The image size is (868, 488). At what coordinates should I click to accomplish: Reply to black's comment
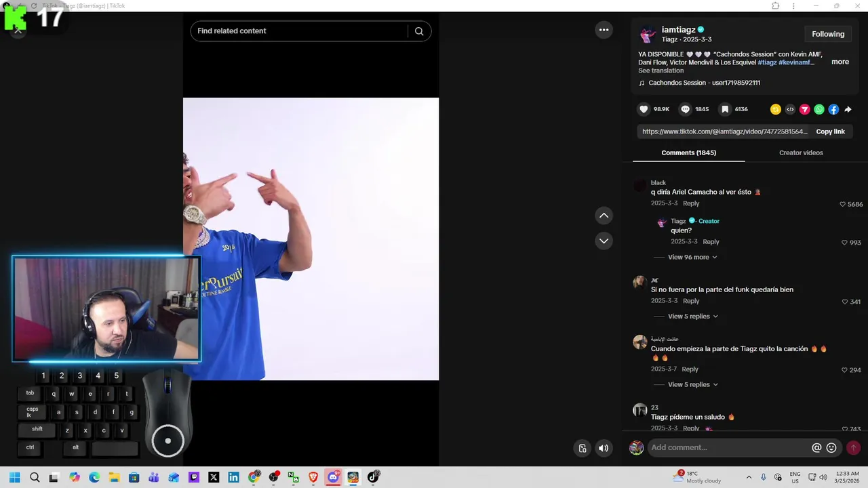691,203
